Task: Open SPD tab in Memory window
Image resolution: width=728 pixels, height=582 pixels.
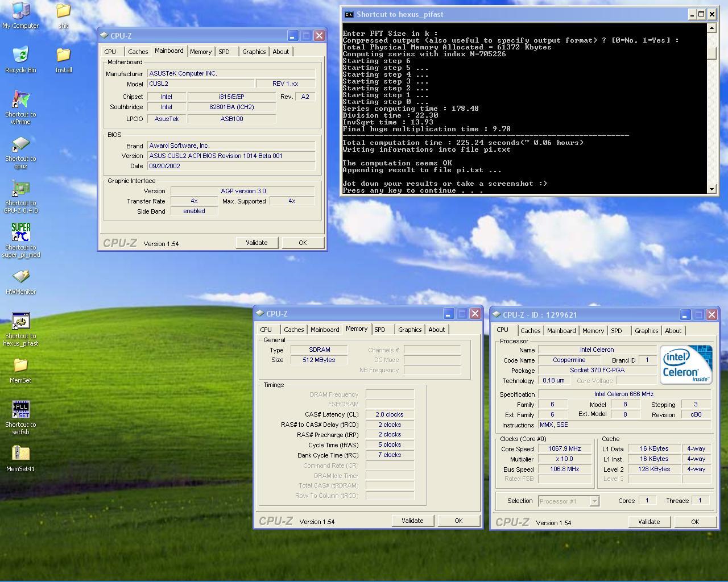Action: (380, 330)
